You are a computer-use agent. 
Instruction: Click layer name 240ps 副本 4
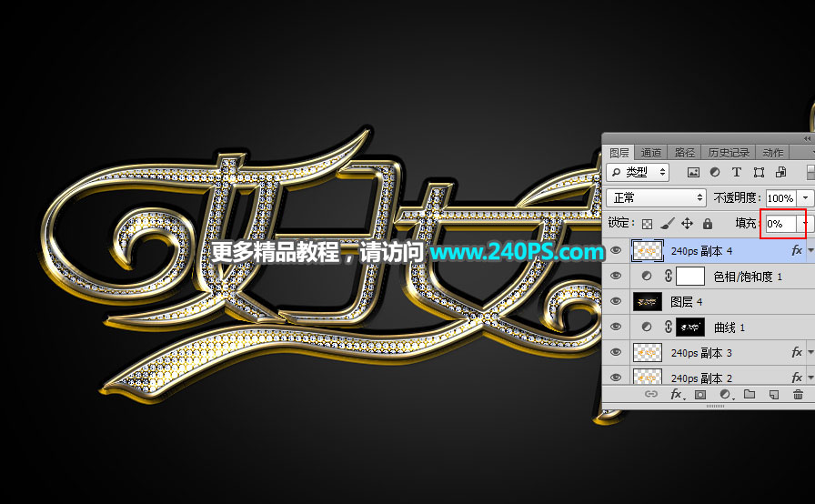pos(701,251)
